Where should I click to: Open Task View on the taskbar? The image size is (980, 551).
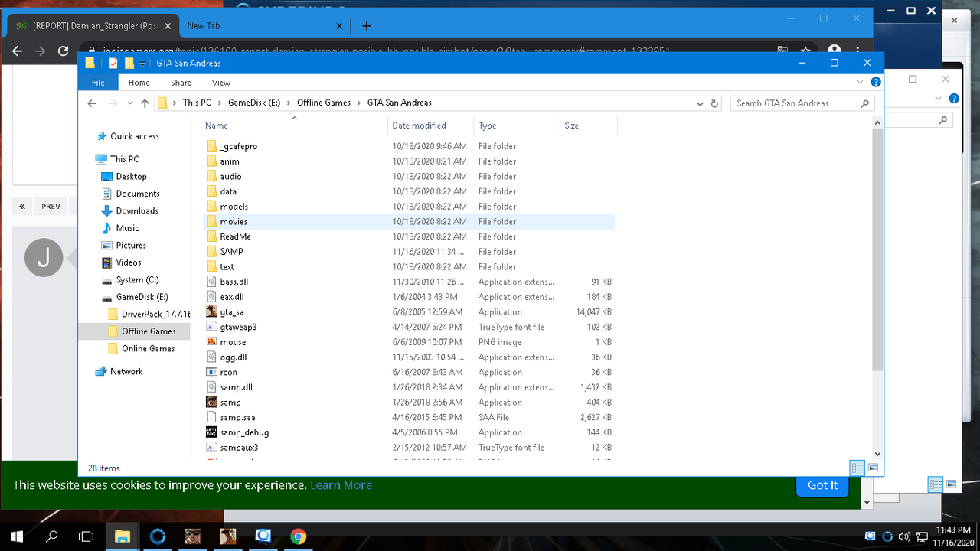[87, 536]
